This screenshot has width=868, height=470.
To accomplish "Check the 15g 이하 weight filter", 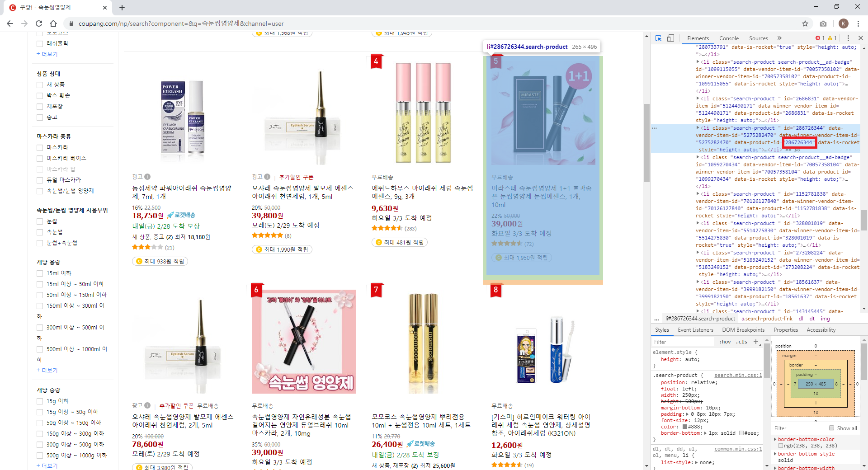I will pos(40,401).
